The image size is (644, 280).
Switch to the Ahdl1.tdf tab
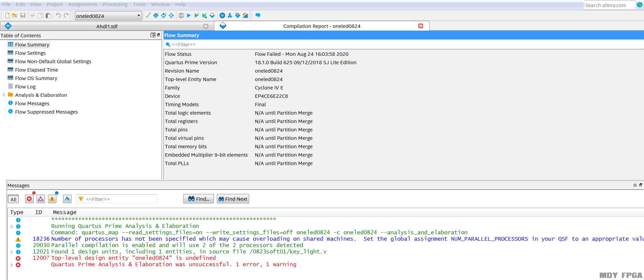tap(107, 26)
